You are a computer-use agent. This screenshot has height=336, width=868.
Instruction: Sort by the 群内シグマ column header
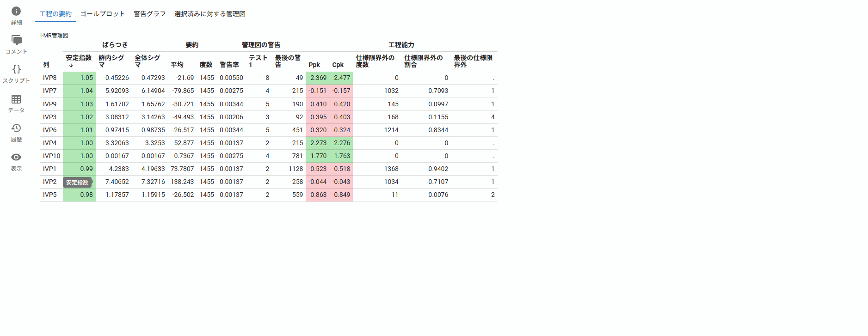111,61
